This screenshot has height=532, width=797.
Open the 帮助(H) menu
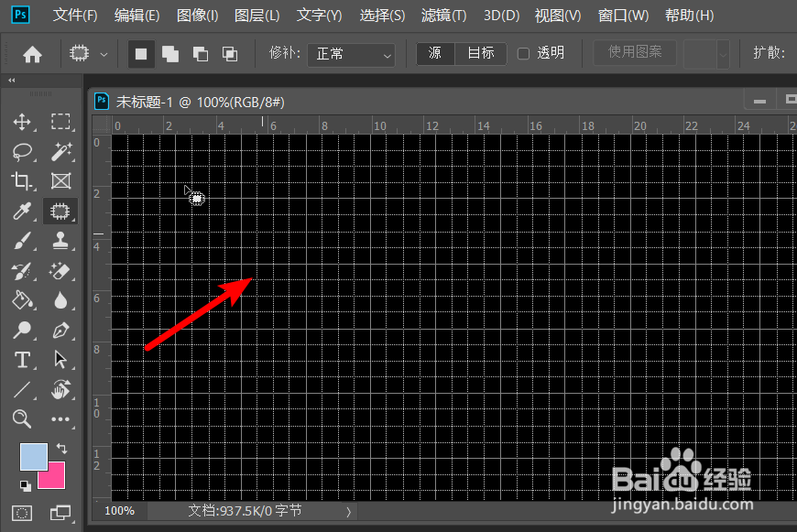point(689,16)
